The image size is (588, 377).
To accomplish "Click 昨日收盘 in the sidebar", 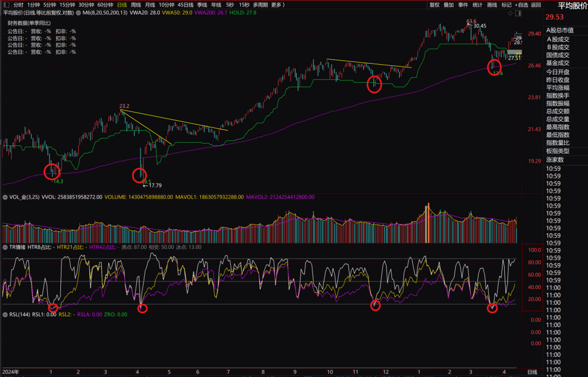I will click(558, 80).
